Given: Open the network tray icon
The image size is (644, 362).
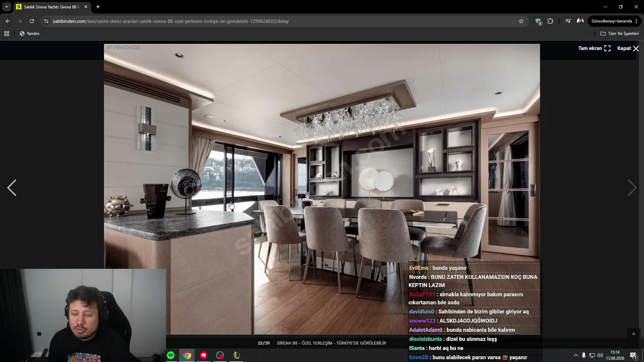Looking at the screenshot, I should (x=592, y=355).
